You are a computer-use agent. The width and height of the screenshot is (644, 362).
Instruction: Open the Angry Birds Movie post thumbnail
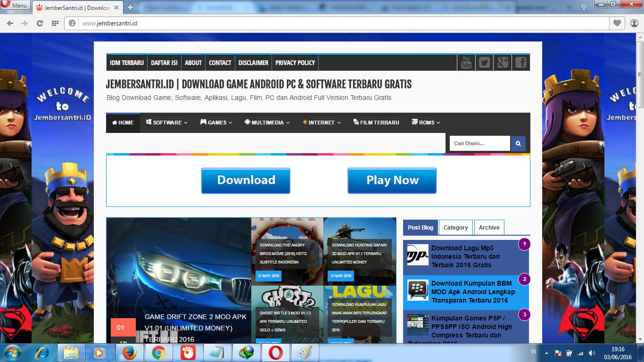tap(287, 251)
